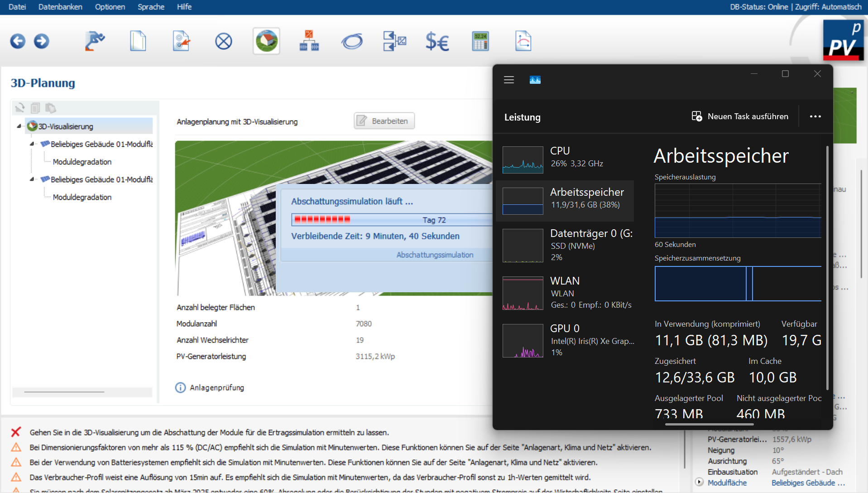This screenshot has width=868, height=493.
Task: Click Neuen Task ausführen
Action: click(x=740, y=116)
